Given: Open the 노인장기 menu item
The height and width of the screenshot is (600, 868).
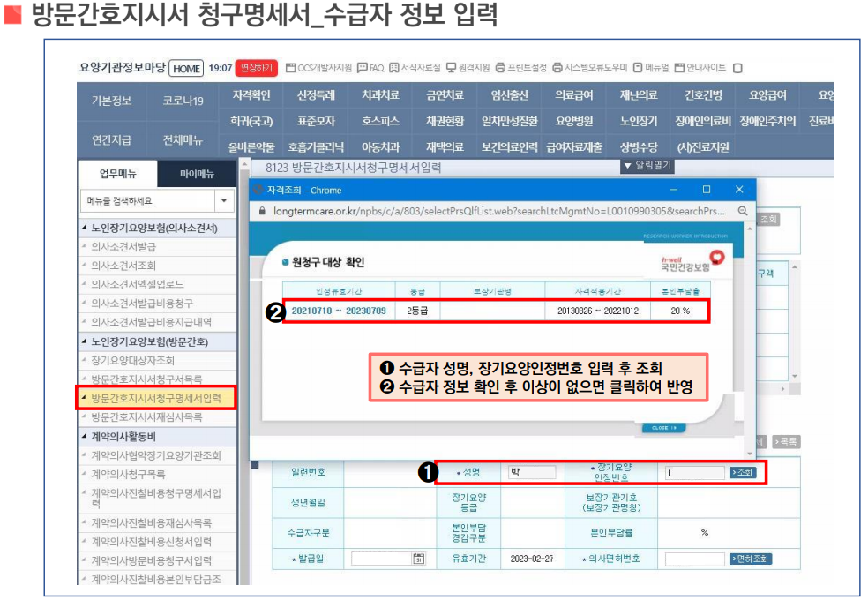Looking at the screenshot, I should 639,121.
